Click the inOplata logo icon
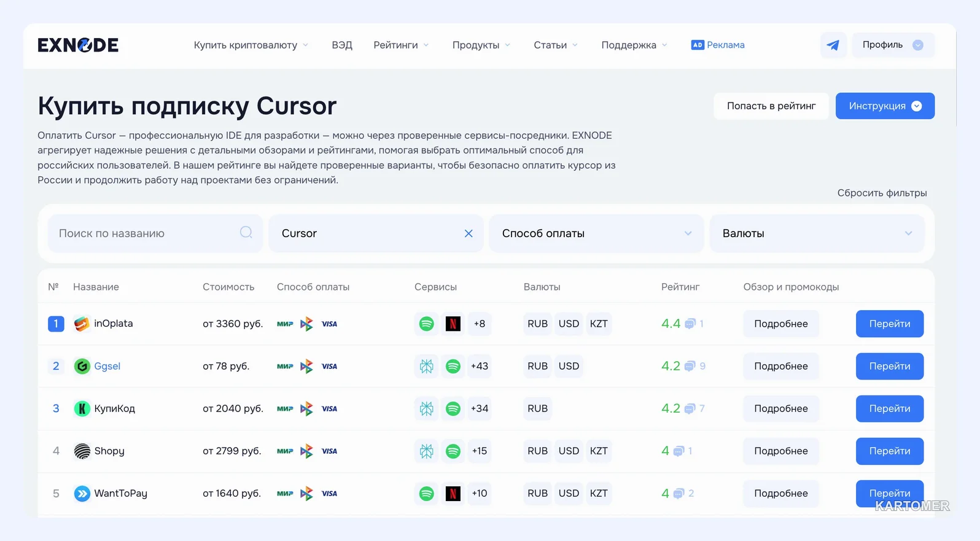Image resolution: width=980 pixels, height=541 pixels. [x=82, y=324]
